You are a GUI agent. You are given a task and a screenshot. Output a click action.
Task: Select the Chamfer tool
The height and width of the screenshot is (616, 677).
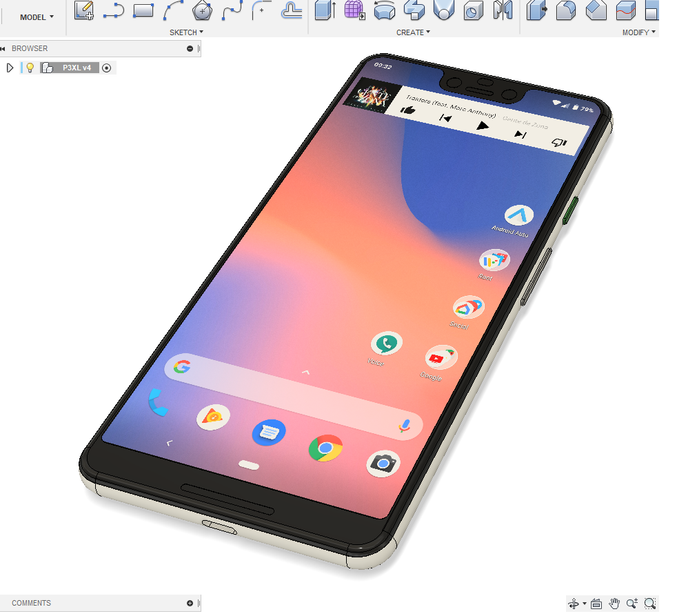click(x=596, y=10)
